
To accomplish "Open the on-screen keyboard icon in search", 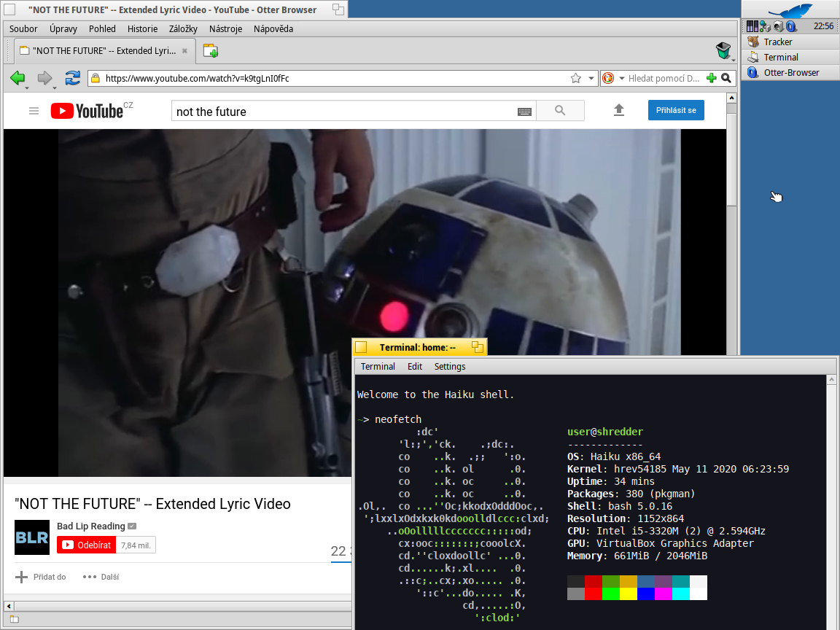I will (x=524, y=112).
